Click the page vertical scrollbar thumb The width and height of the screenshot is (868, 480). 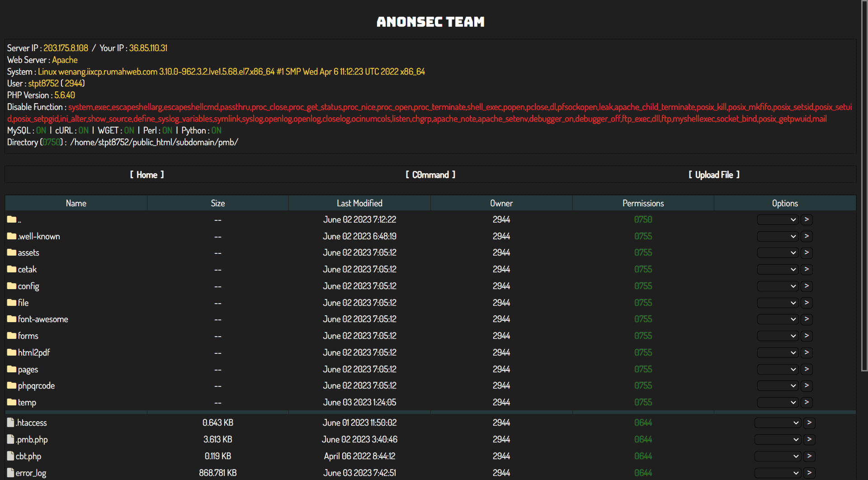(x=864, y=185)
